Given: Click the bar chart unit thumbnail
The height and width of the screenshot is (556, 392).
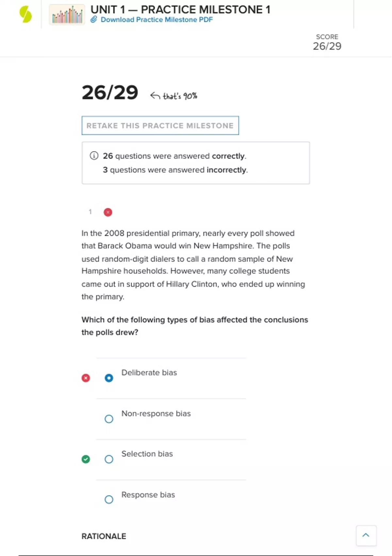Looking at the screenshot, I should coord(67,15).
